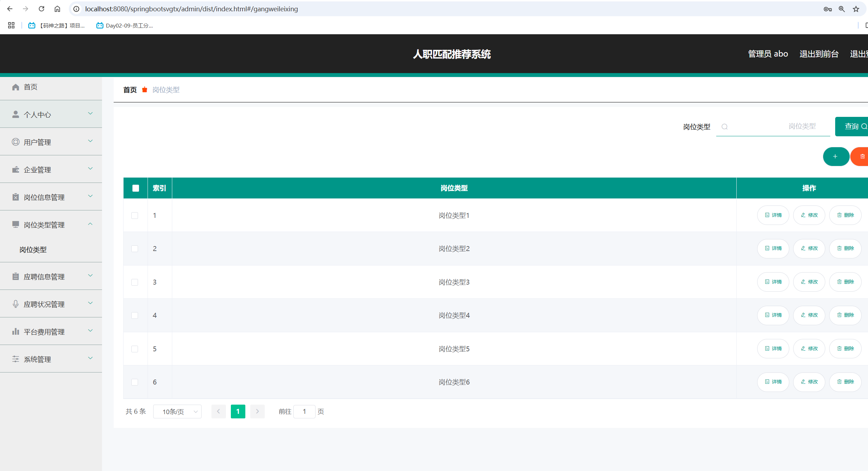Open the browser zoom magnifier icon
868x471 pixels.
(x=842, y=9)
